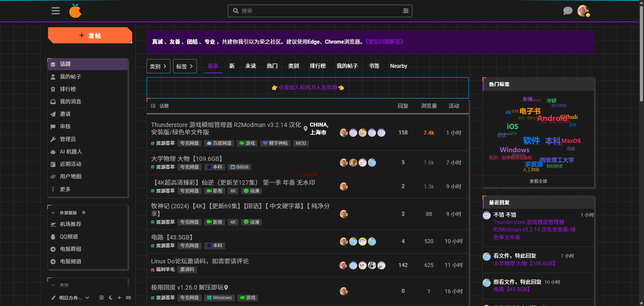Viewport: 644px width, 306px height.
Task: Switch to the 热门 tab
Action: point(272,66)
